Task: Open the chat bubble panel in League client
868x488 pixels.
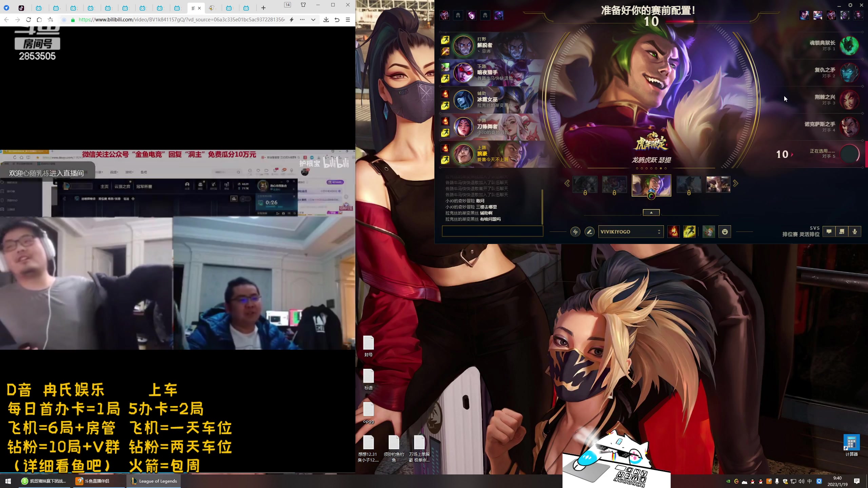Action: (829, 232)
